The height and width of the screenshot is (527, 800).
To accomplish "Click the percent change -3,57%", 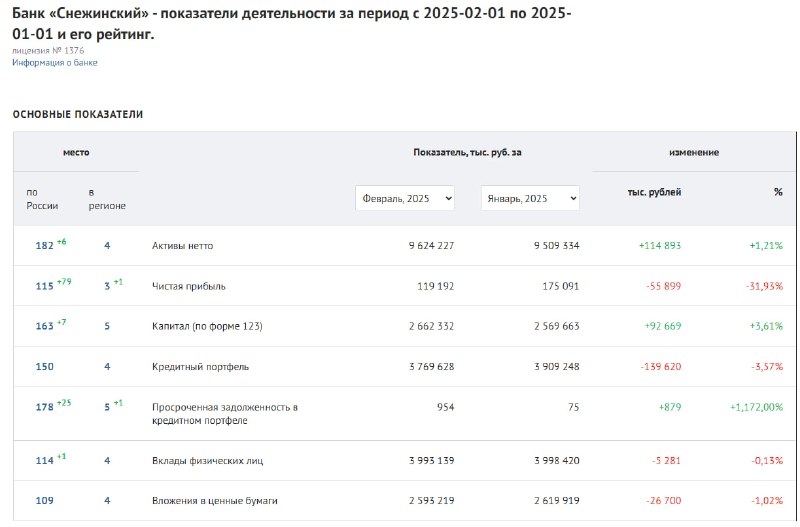I will (767, 366).
